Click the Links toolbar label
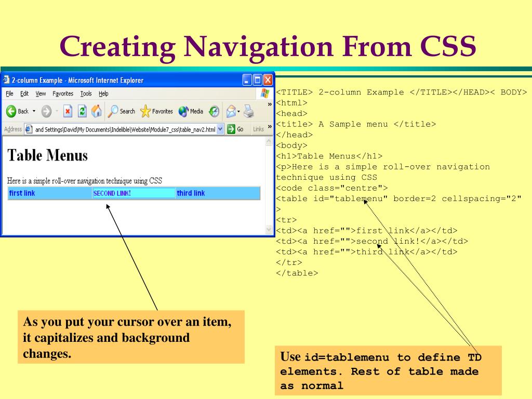 (258, 129)
